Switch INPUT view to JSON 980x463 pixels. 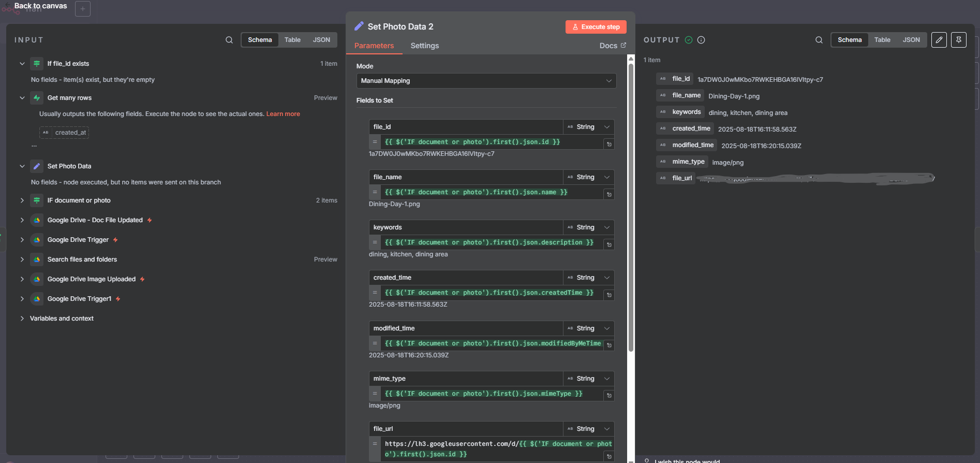tap(321, 40)
